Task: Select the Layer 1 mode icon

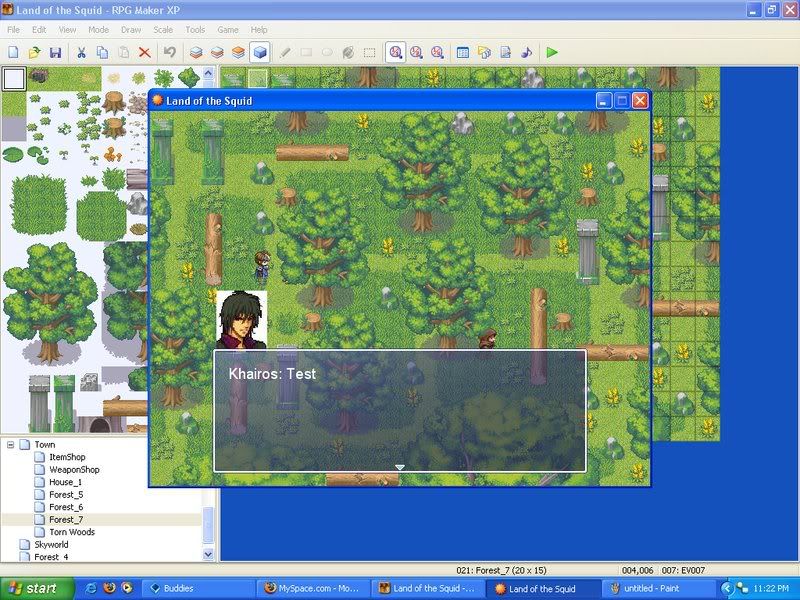Action: 196,52
